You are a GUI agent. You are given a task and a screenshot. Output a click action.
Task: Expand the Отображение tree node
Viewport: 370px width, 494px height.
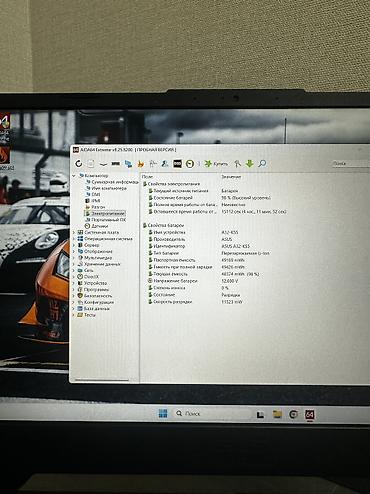pos(74,251)
